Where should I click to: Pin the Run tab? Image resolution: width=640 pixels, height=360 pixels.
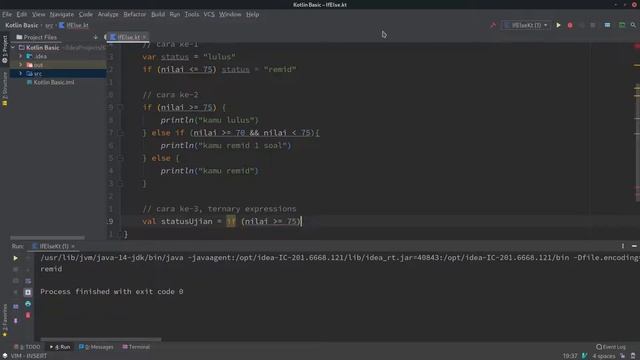(x=16, y=321)
